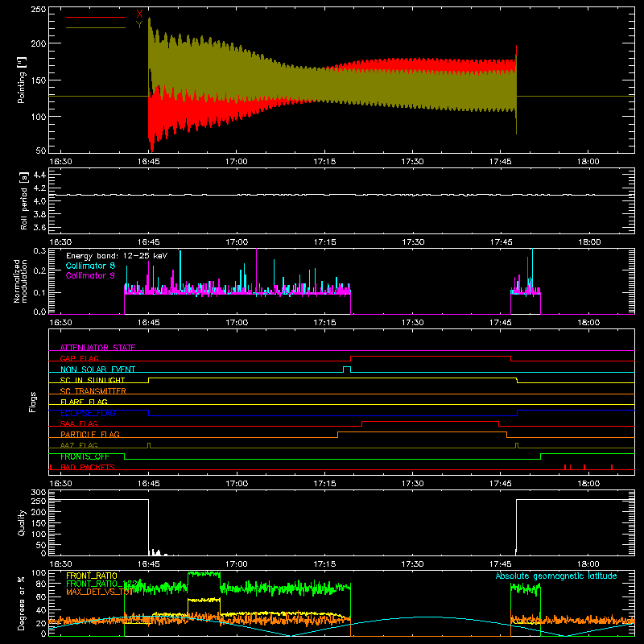The image size is (644, 644).
Task: Click the 4.4 value on Roll period axis
Action: (39, 175)
